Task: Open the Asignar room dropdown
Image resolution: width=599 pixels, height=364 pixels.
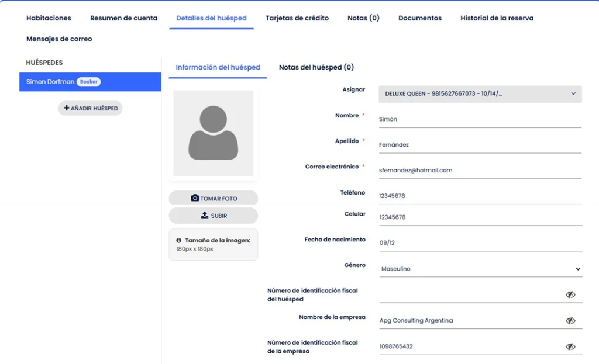Action: 480,93
